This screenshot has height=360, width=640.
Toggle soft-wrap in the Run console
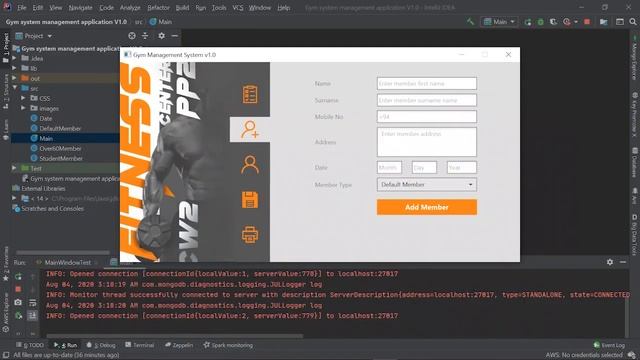click(x=33, y=302)
